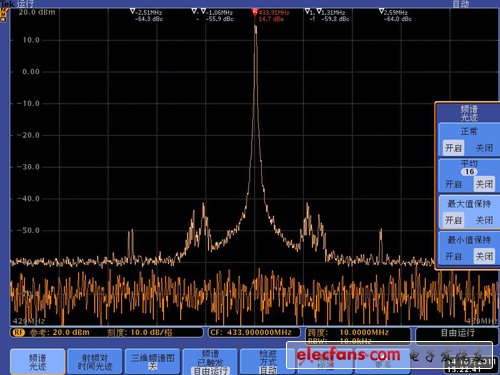The height and width of the screenshot is (375, 500).
Task: Click the elecfans.com watermark link
Action: click(x=348, y=355)
